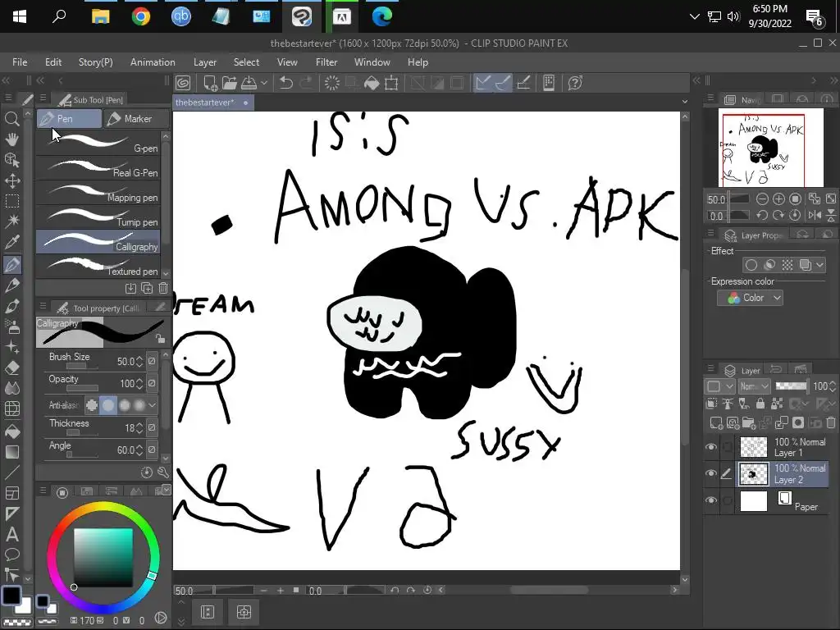
Task: Hide the Paper layer with eye icon
Action: tap(711, 500)
